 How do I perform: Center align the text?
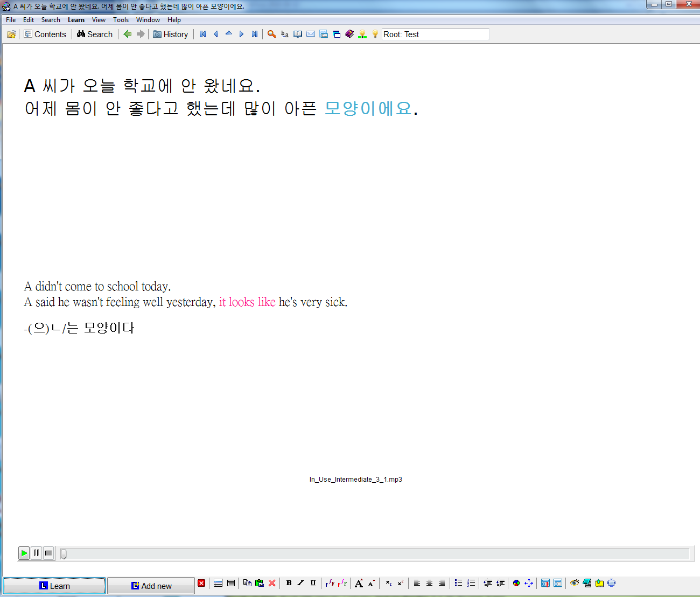tap(429, 583)
